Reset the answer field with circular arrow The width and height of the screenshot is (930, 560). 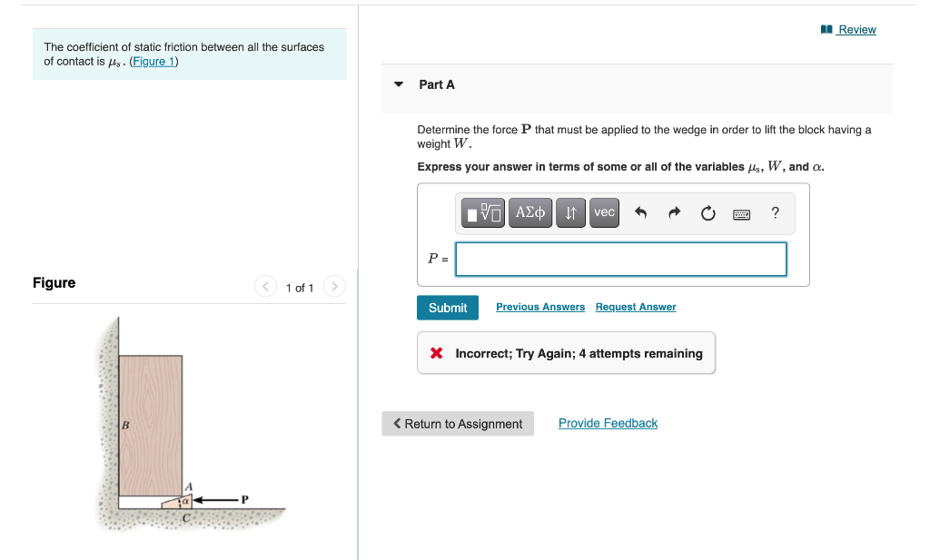pyautogui.click(x=708, y=212)
